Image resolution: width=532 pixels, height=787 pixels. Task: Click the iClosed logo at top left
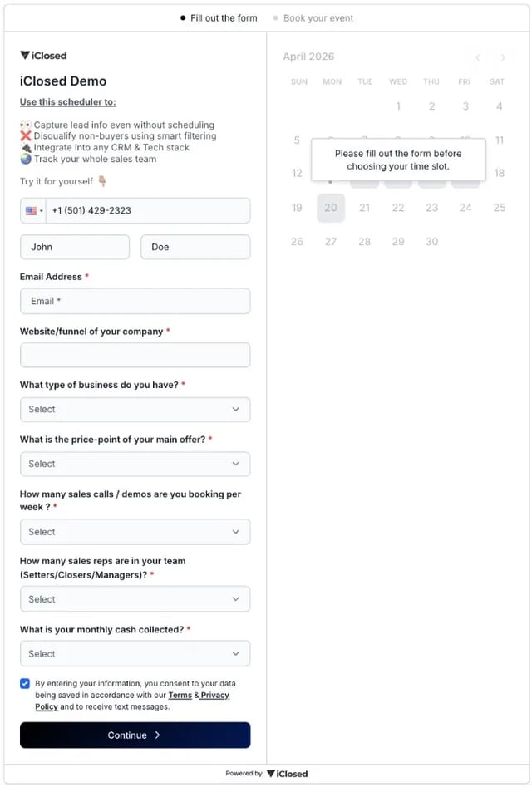point(42,55)
